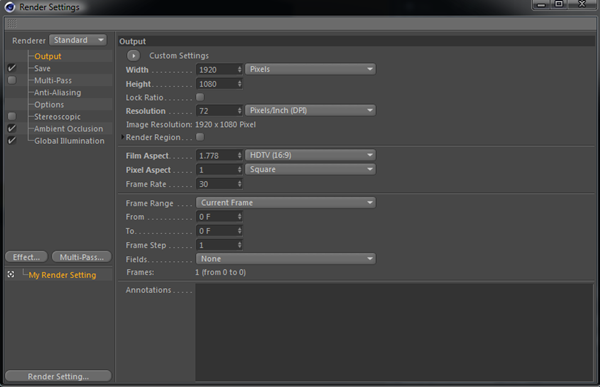Select the Global Illumination settings page
600x387 pixels.
(x=69, y=141)
